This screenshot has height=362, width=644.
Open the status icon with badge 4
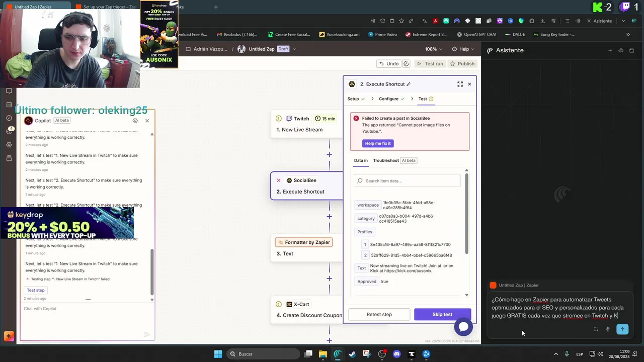point(10,131)
